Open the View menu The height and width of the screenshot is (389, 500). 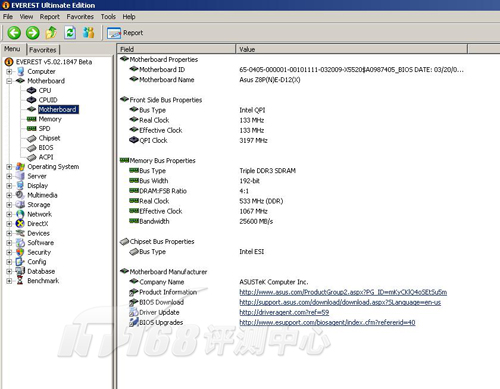point(26,17)
